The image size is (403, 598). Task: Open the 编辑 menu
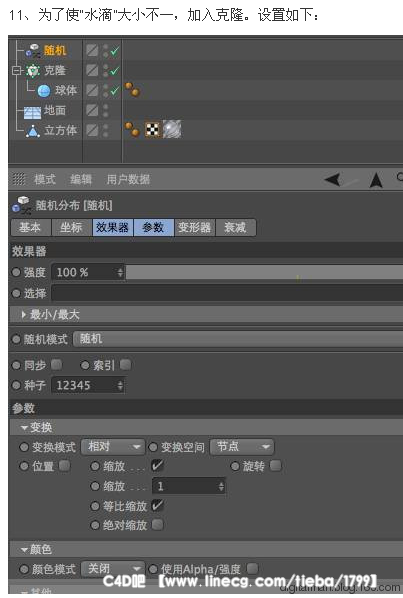[81, 179]
